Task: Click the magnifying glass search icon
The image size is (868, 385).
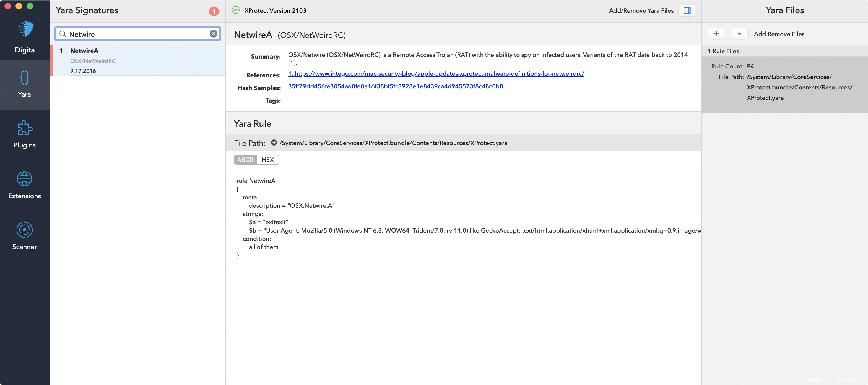Action: click(x=63, y=34)
